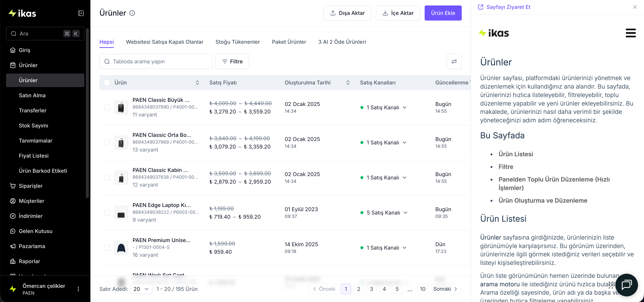The image size is (644, 302).
Task: Sort by Oluşturulma Tarihi column arrows
Action: point(348,83)
